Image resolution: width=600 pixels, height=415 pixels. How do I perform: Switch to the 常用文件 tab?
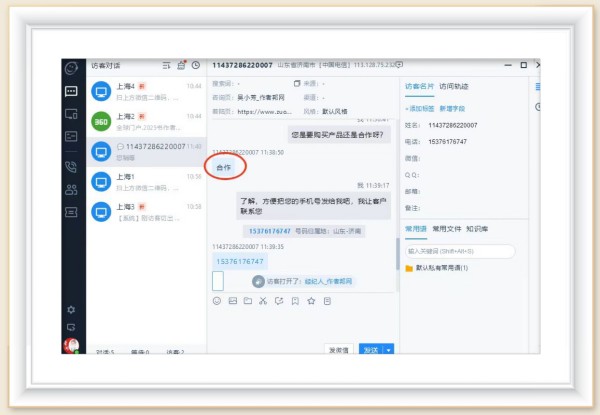(x=446, y=229)
